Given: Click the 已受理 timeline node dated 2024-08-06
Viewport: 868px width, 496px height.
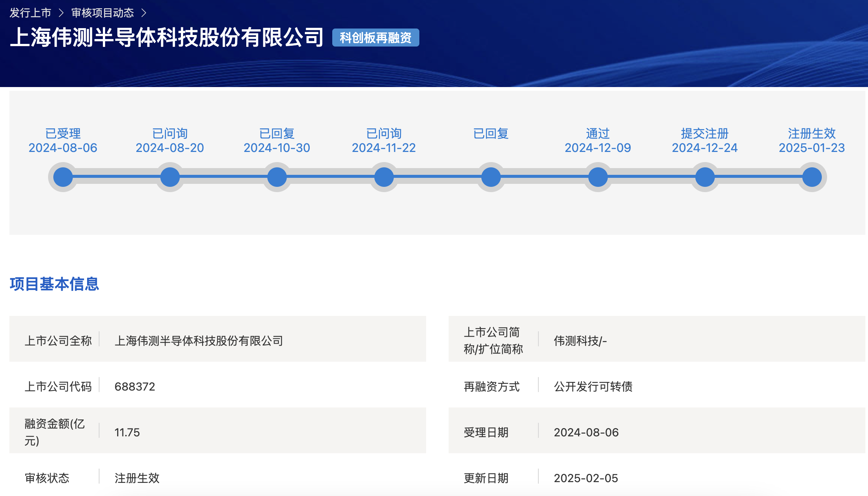Looking at the screenshot, I should pos(62,176).
